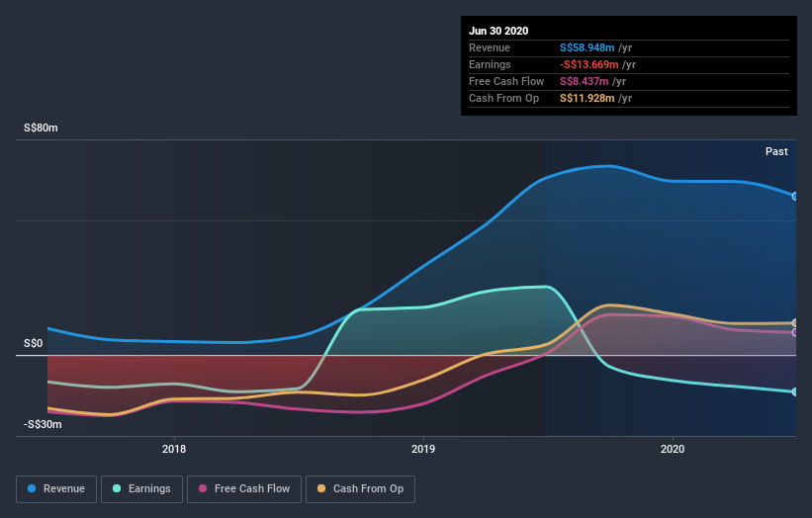Toggle the Cash From Op legend button

tap(360, 489)
